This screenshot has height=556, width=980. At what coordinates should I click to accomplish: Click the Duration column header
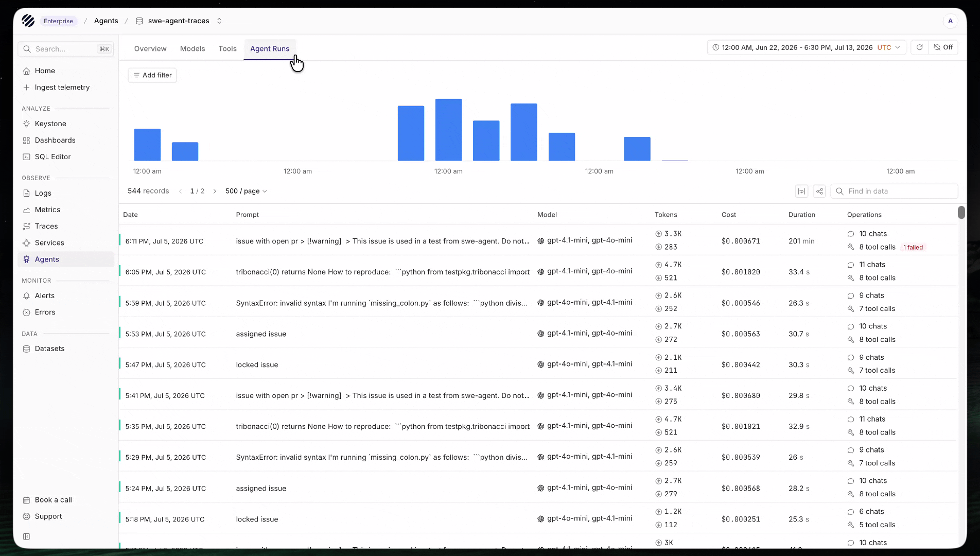802,215
